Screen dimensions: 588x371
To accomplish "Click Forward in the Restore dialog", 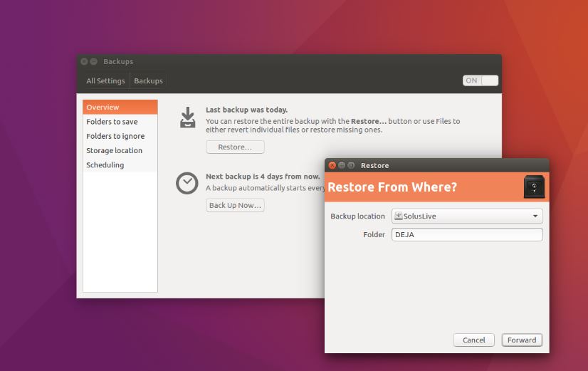I will tap(522, 340).
